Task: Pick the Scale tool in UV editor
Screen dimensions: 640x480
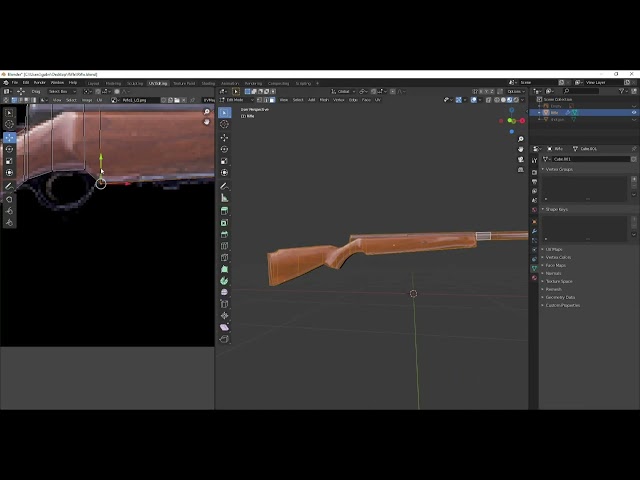Action: point(9,161)
